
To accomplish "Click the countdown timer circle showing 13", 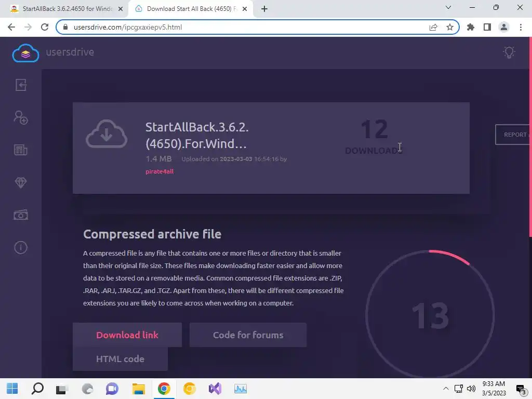I will tap(430, 315).
